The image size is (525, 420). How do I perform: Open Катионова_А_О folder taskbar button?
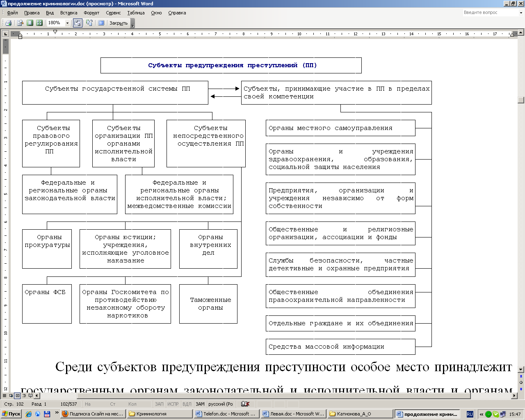361,414
